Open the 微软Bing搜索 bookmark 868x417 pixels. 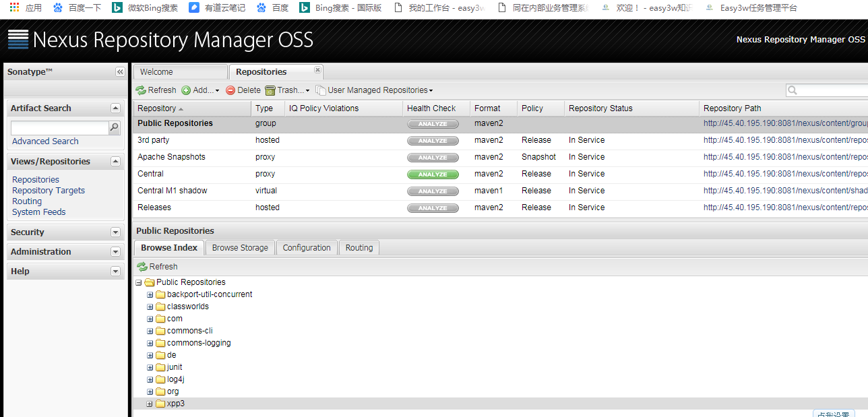(x=145, y=8)
